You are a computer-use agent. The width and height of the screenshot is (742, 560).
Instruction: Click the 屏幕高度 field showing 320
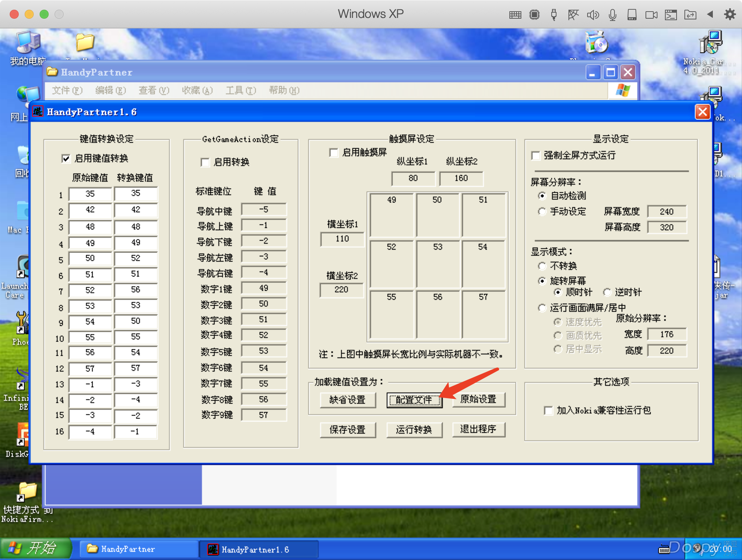coord(667,227)
